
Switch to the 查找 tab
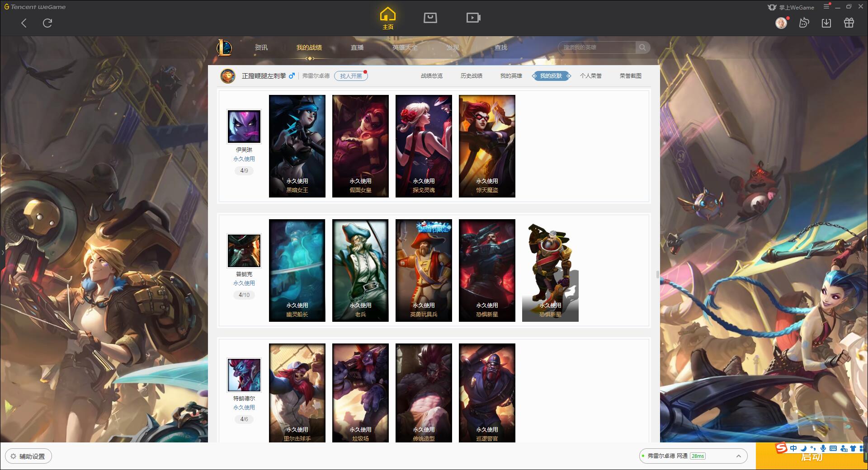(x=501, y=47)
